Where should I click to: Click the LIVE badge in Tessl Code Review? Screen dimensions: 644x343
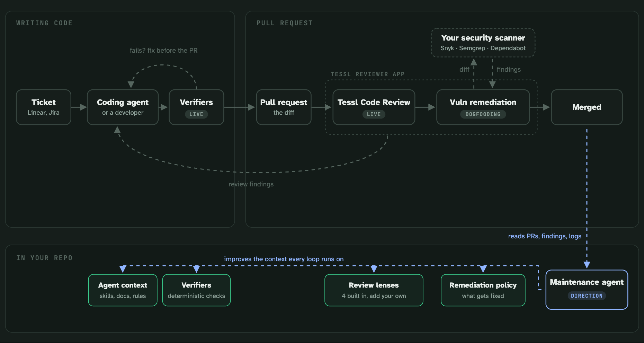point(374,114)
